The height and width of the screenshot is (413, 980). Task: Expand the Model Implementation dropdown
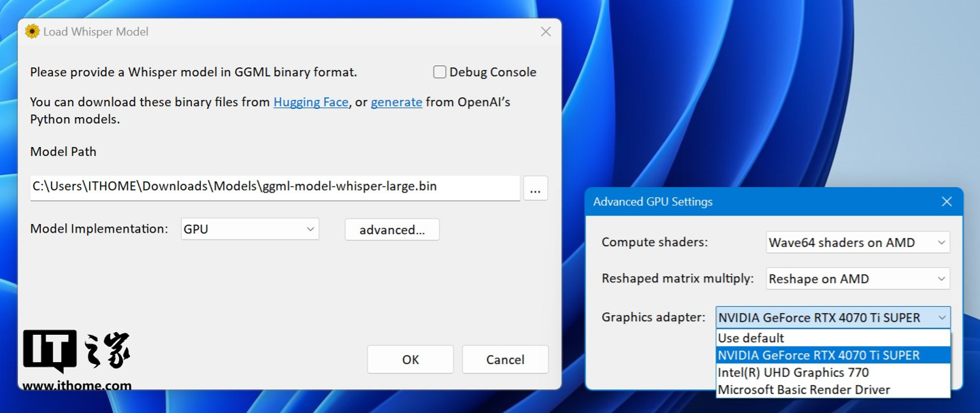pyautogui.click(x=250, y=229)
